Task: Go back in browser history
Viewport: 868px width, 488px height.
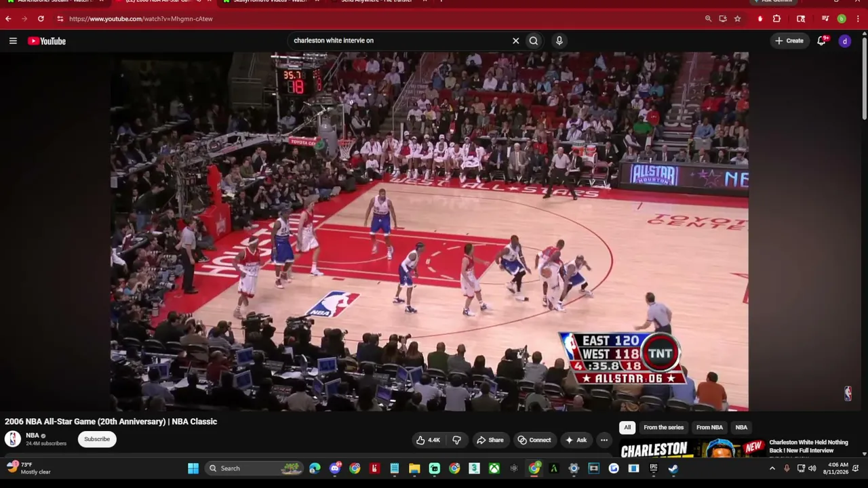Action: tap(8, 19)
